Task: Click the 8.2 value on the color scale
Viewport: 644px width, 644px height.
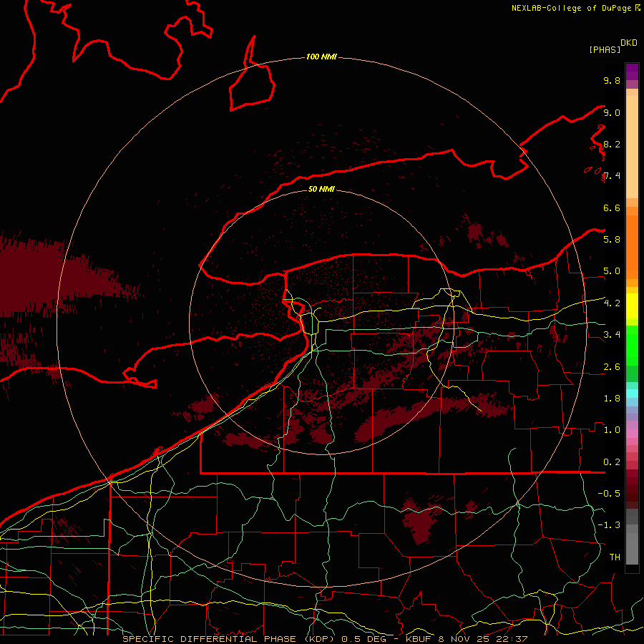Action: click(612, 145)
